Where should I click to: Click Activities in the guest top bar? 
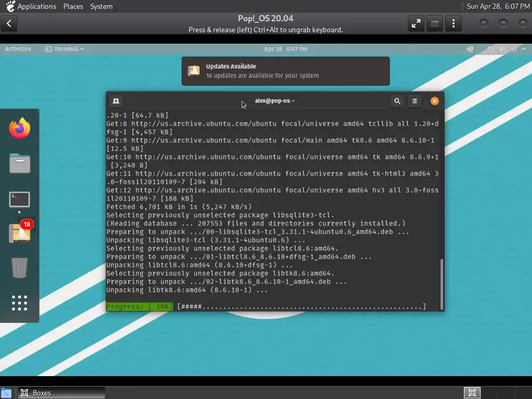point(18,49)
